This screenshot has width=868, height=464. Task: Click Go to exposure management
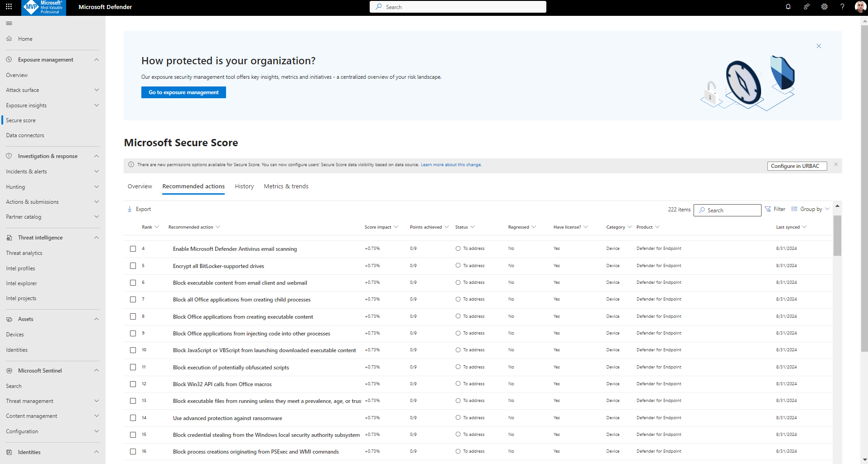click(183, 92)
